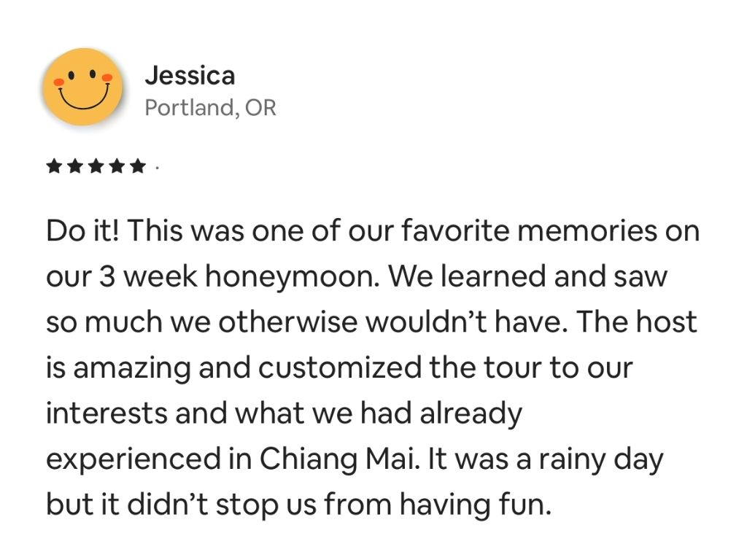The height and width of the screenshot is (560, 747).
Task: Select the fourth rating star
Action: (x=117, y=167)
